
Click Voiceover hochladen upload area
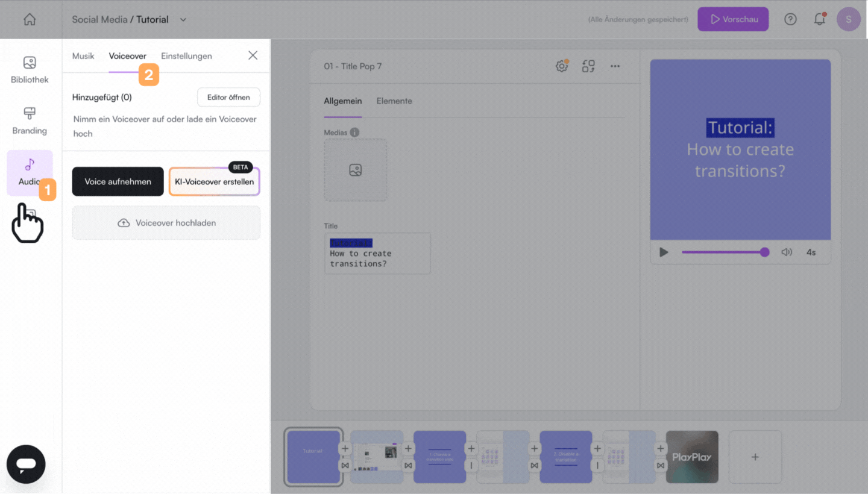166,223
